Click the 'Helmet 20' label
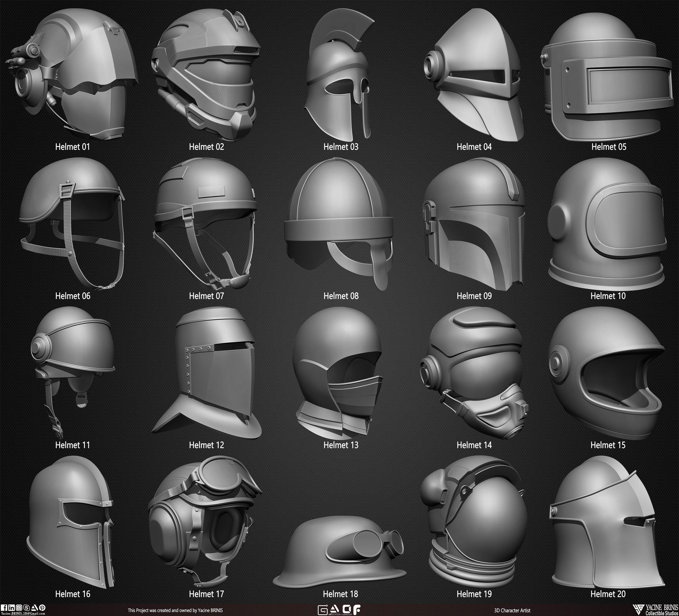The height and width of the screenshot is (616, 679). coord(608,594)
